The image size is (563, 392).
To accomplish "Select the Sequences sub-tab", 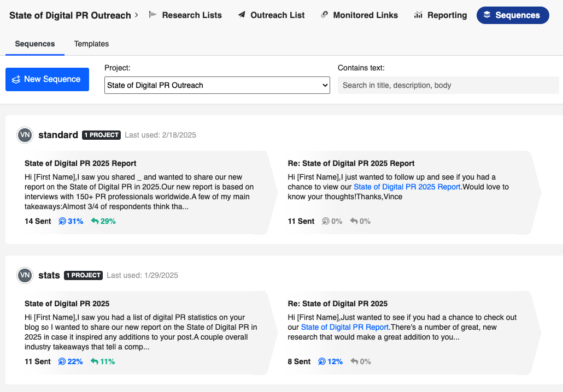I will coord(35,44).
